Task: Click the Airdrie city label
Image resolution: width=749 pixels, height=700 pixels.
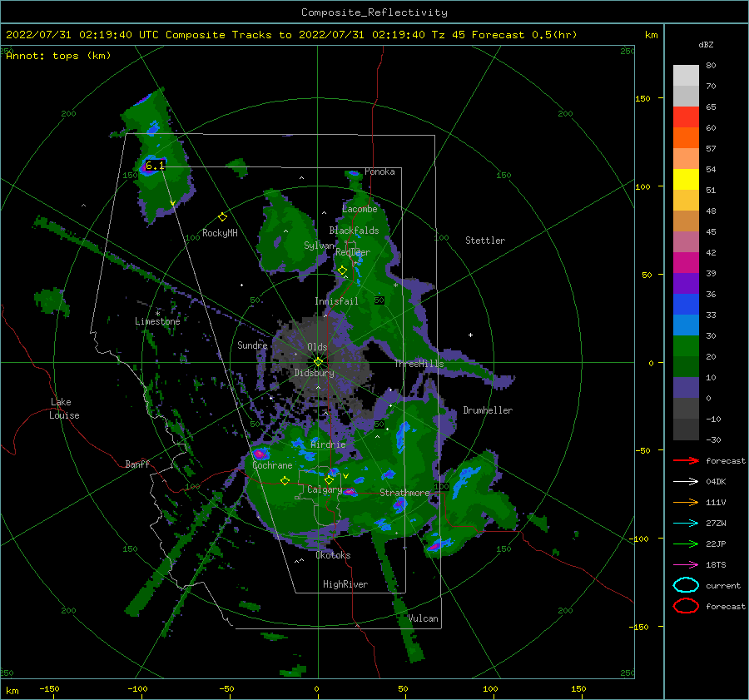Action: 328,444
